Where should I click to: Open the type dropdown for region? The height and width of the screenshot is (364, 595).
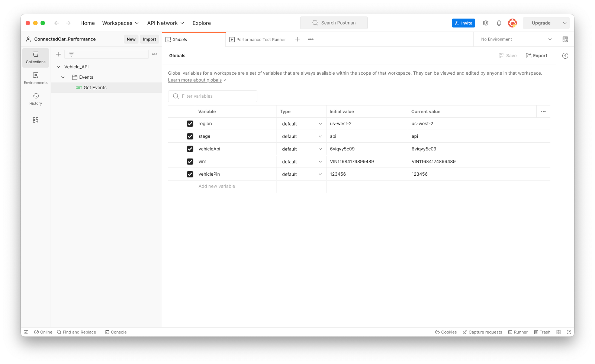pos(302,124)
